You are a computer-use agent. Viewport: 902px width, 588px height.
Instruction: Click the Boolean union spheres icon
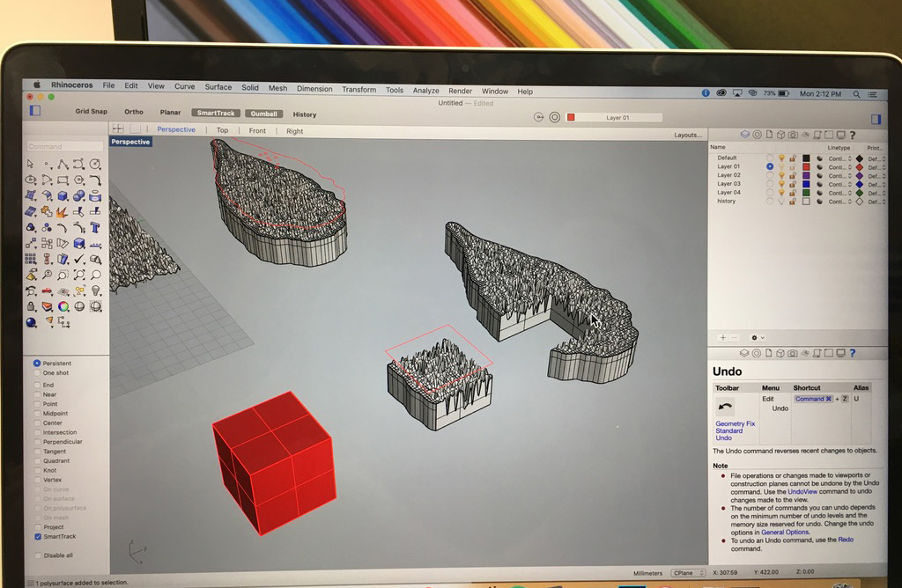[78, 196]
